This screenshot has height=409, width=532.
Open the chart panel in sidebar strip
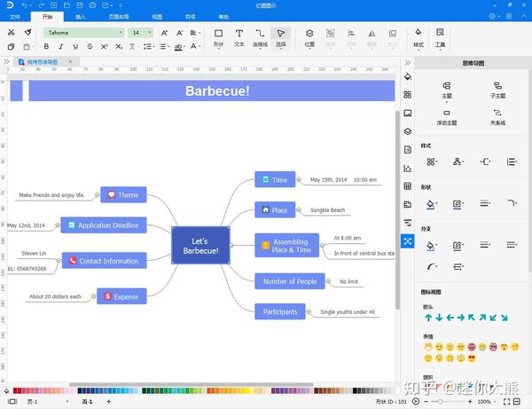coord(408,168)
